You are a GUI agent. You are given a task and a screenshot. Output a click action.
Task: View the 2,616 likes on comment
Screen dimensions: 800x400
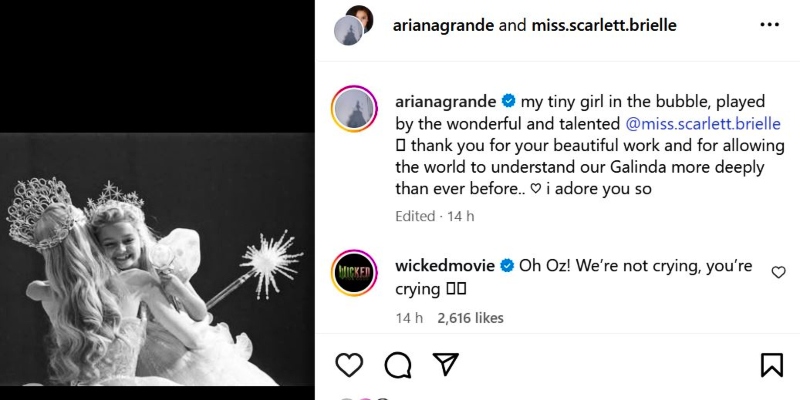coord(470,318)
